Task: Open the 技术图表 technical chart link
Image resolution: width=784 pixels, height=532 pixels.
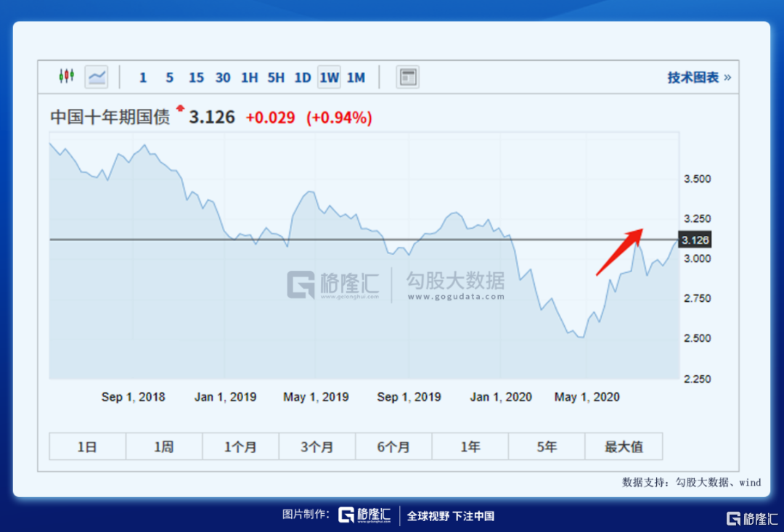Action: (699, 78)
